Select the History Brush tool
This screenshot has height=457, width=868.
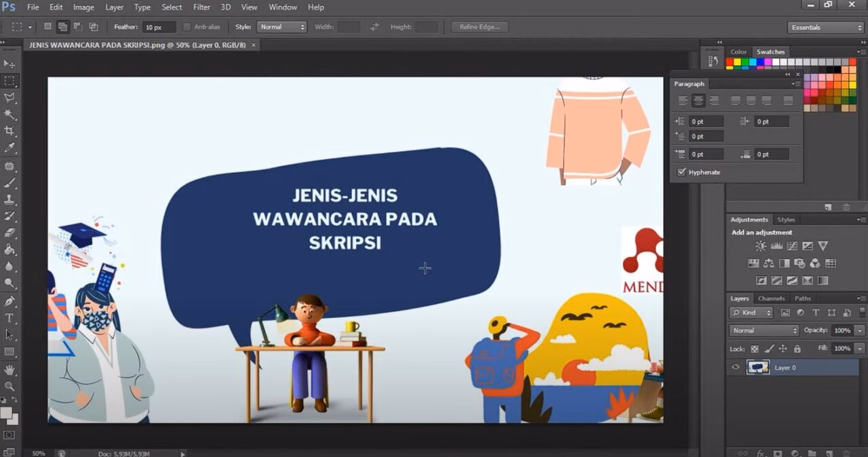[x=9, y=216]
